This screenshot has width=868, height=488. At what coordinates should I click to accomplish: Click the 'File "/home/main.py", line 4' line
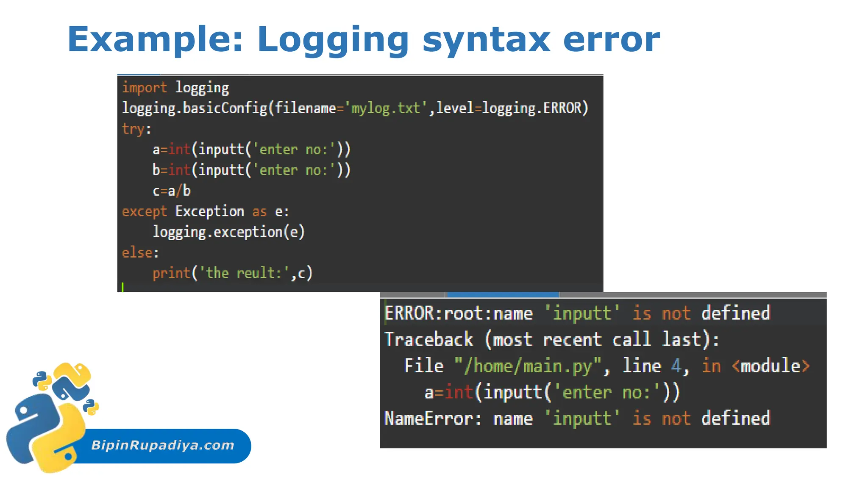coord(606,366)
